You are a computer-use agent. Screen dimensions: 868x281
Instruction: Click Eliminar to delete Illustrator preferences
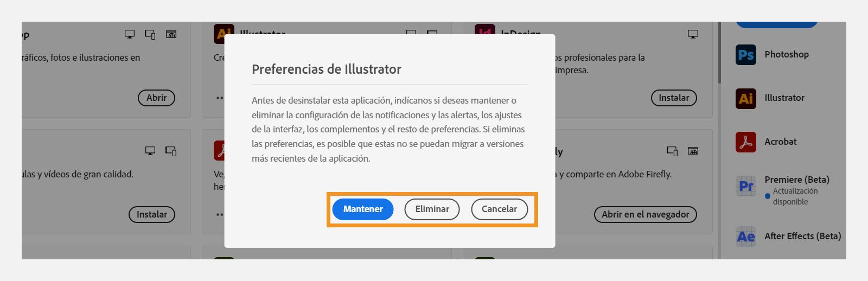tap(432, 209)
